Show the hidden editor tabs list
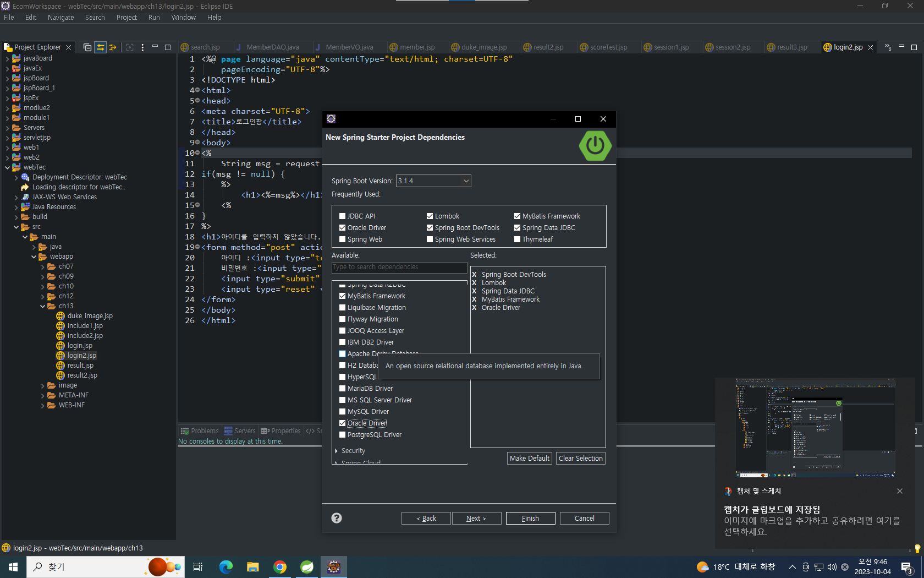This screenshot has width=924, height=578. coord(888,47)
